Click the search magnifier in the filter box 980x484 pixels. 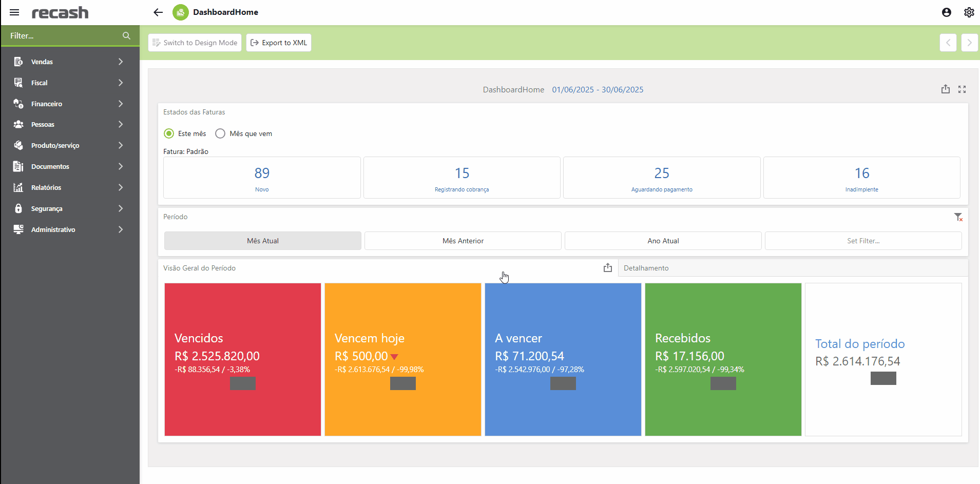[126, 36]
